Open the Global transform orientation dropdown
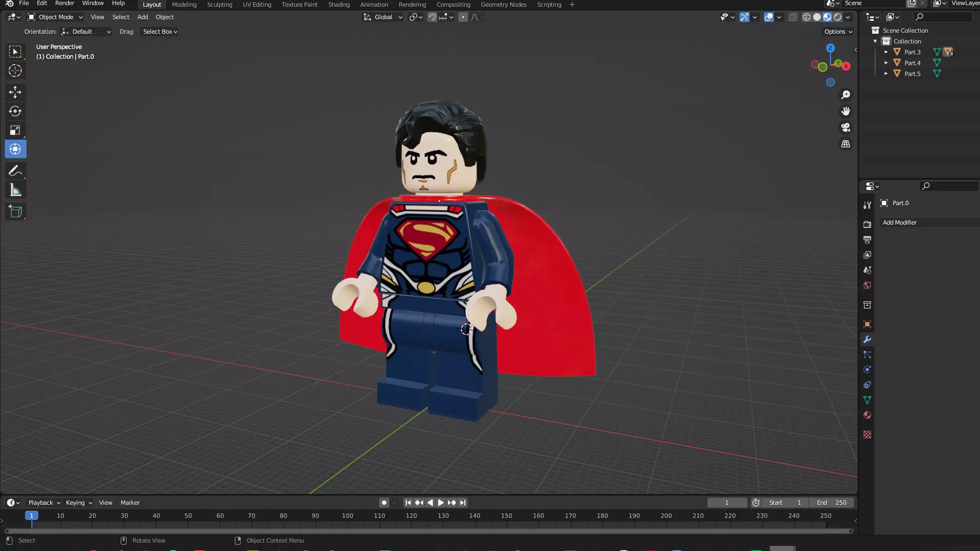980x551 pixels. pos(383,17)
